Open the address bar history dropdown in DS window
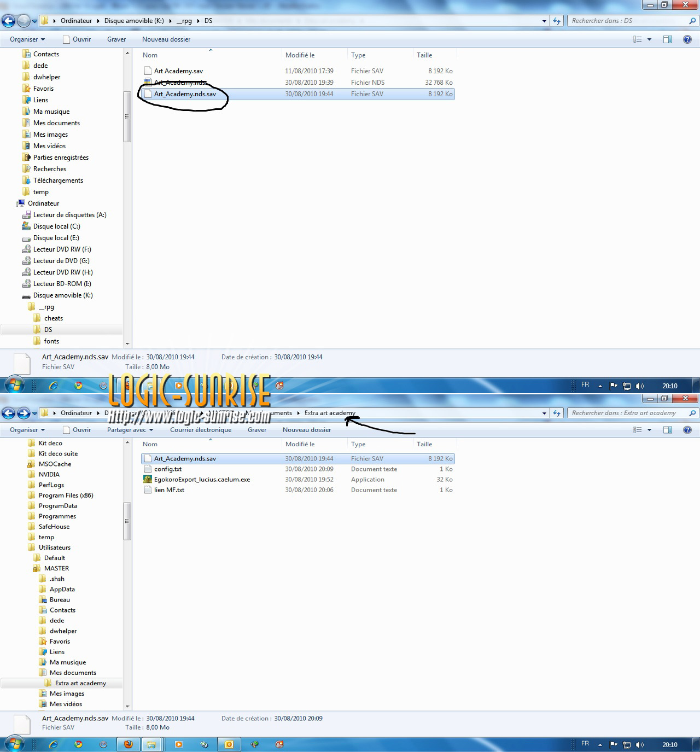Image resolution: width=700 pixels, height=752 pixels. 544,21
